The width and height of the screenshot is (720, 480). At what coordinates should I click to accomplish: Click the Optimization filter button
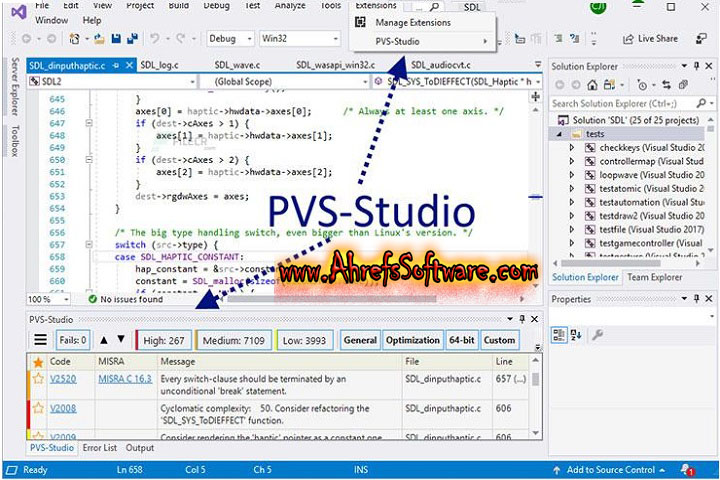(413, 340)
